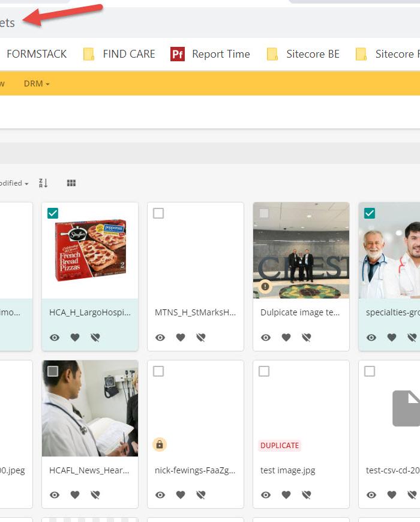Open the DRM dropdown menu
The width and height of the screenshot is (420, 522).
coord(37,83)
